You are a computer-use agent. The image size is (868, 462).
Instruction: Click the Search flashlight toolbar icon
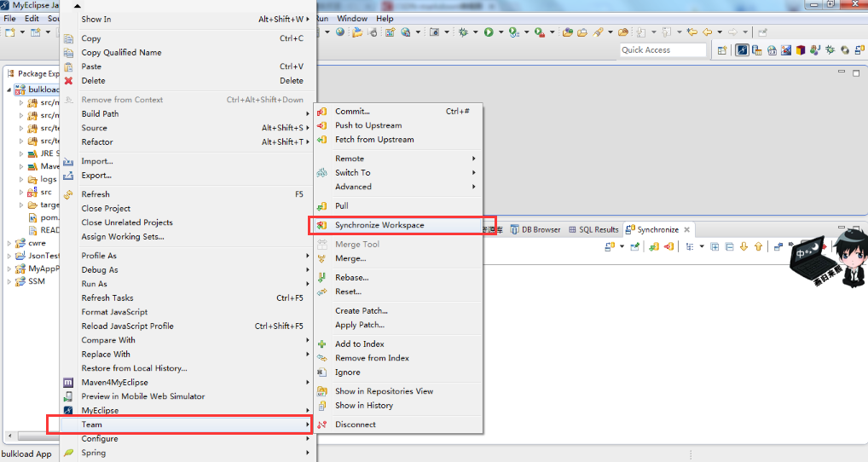pyautogui.click(x=598, y=32)
